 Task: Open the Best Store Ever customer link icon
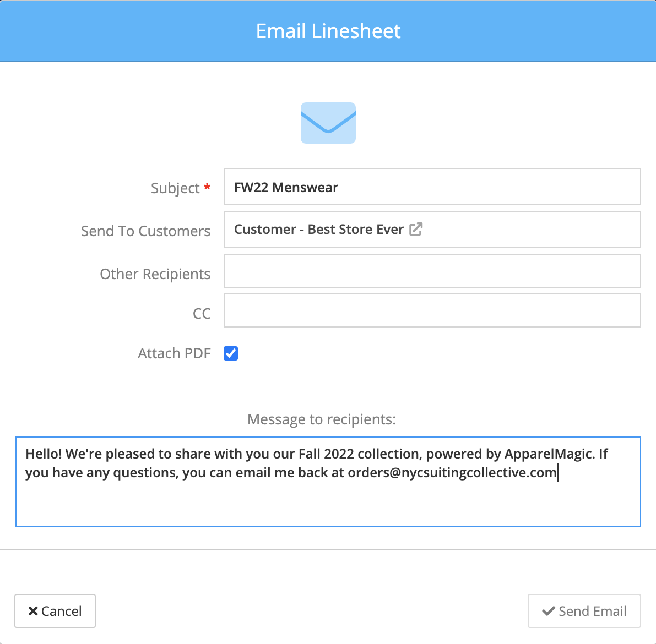click(x=416, y=229)
